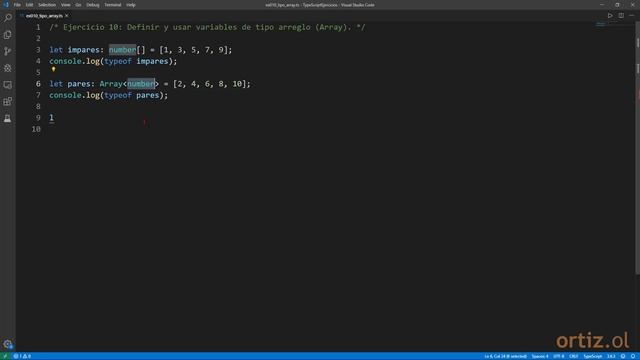Click 'log' method on line 7
Viewport: 640px width, 360px height.
92,95
